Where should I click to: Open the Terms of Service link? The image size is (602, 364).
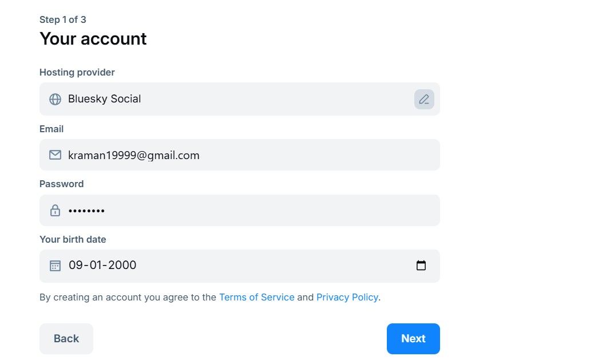point(256,297)
